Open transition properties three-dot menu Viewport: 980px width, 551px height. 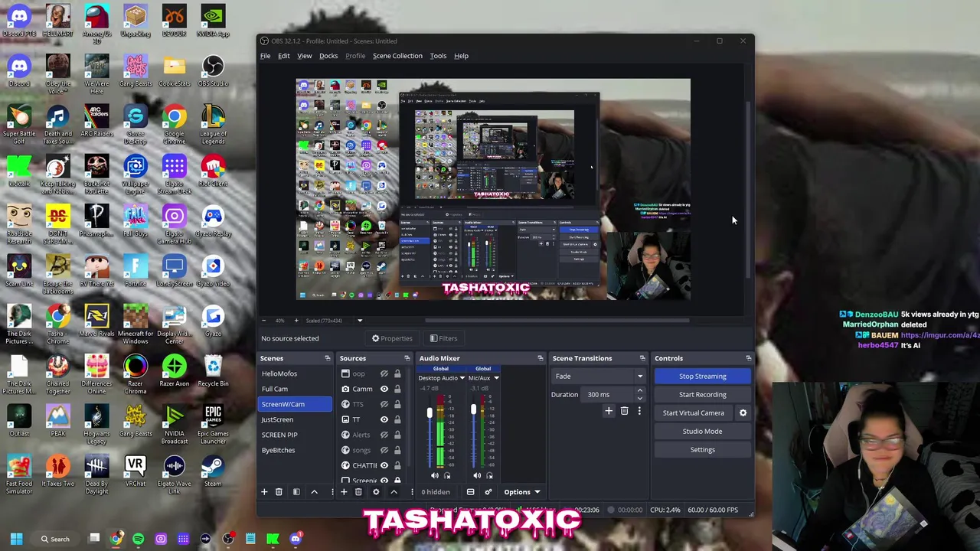click(639, 411)
